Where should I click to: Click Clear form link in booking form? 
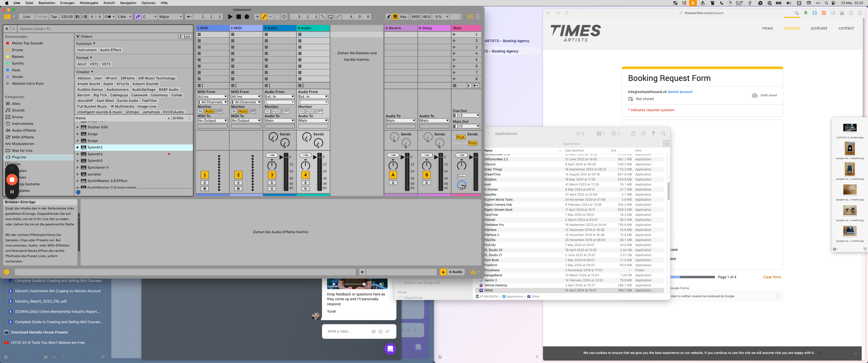pos(772,277)
